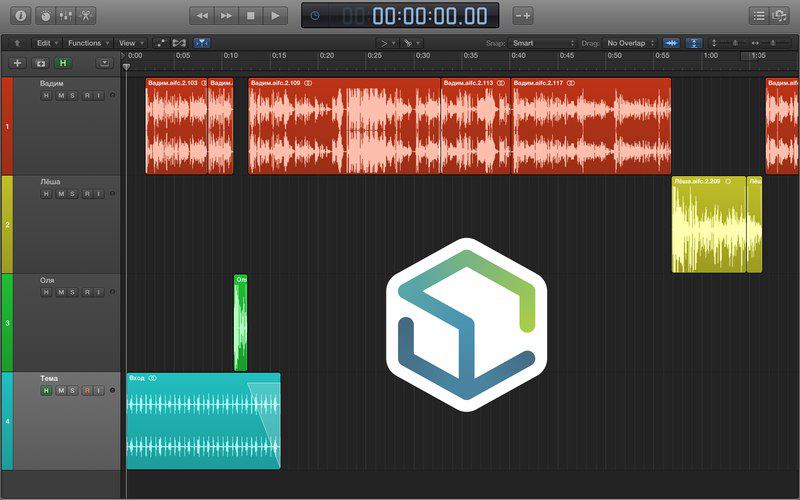Open the Smart Controls knob button
This screenshot has width=800, height=500.
tap(45, 15)
